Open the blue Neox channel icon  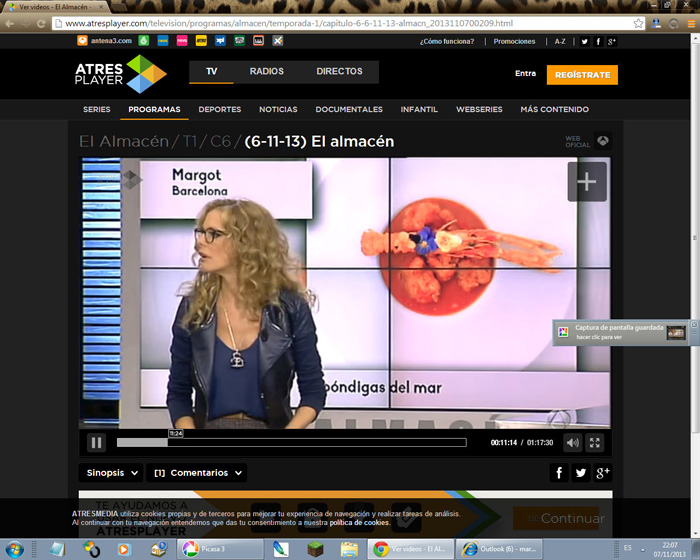[162, 41]
